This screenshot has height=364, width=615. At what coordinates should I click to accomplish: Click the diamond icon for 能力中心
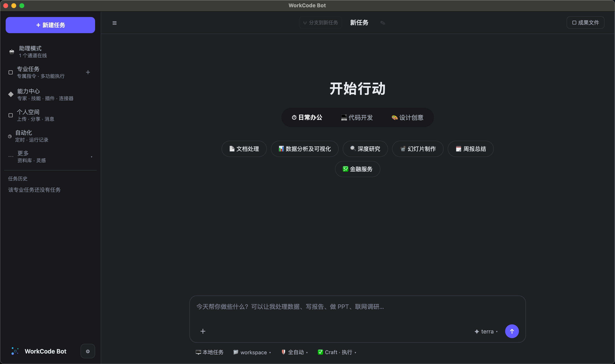tap(11, 94)
